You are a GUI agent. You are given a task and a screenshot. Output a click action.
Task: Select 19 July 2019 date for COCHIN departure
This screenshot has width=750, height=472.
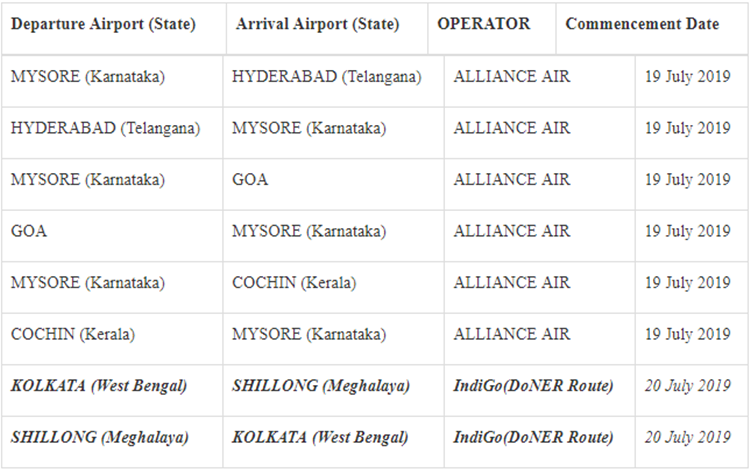(687, 334)
